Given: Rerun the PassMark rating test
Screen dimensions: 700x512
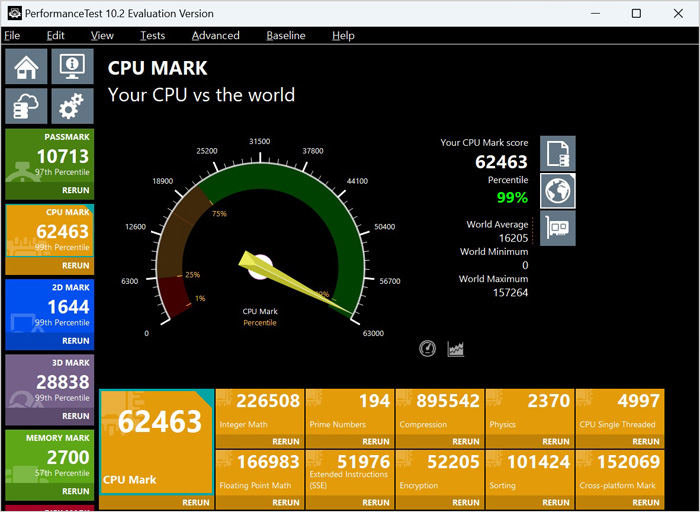Looking at the screenshot, I should (x=75, y=190).
